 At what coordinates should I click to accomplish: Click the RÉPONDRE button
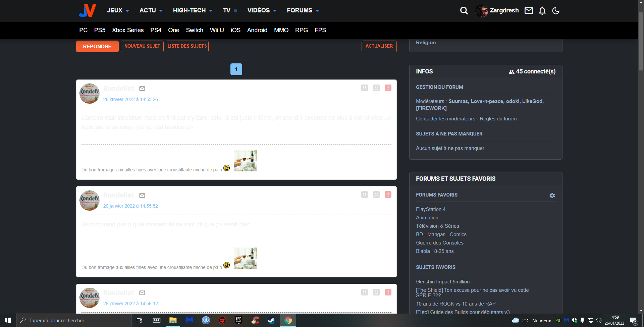click(x=97, y=46)
